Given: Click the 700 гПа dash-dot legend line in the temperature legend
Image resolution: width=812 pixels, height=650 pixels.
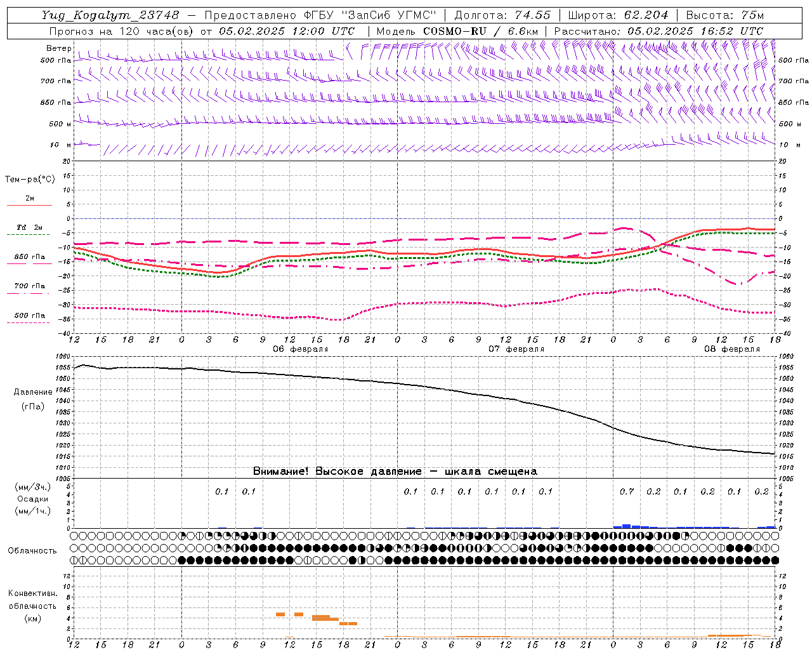Looking at the screenshot, I should 28,293.
